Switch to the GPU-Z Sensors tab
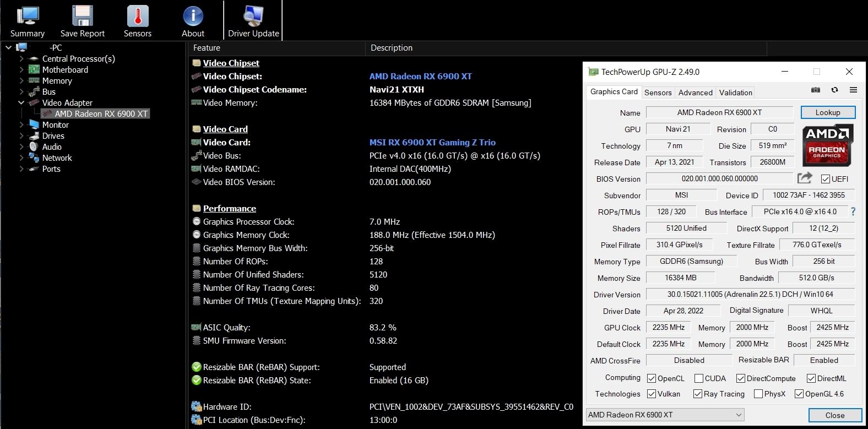Image resolution: width=868 pixels, height=429 pixels. 658,93
